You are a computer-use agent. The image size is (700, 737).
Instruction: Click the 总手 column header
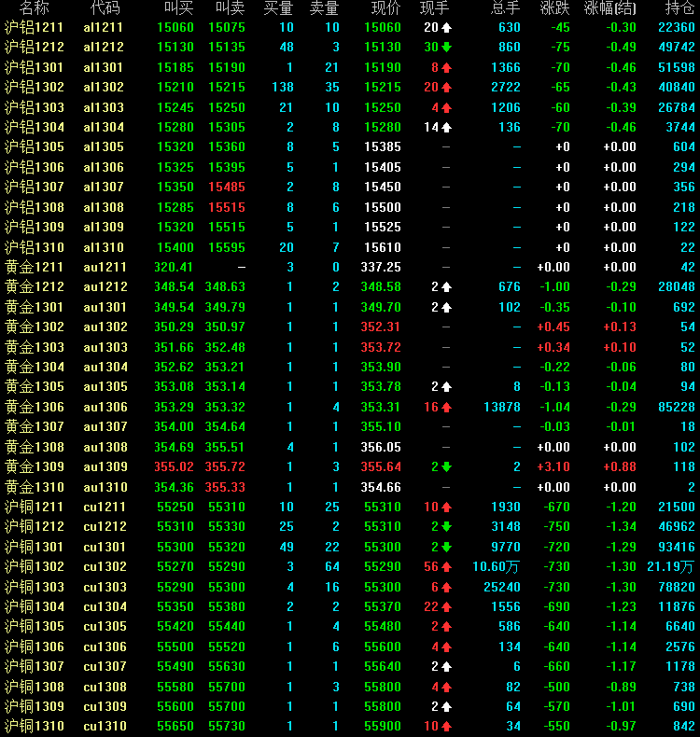tap(505, 8)
